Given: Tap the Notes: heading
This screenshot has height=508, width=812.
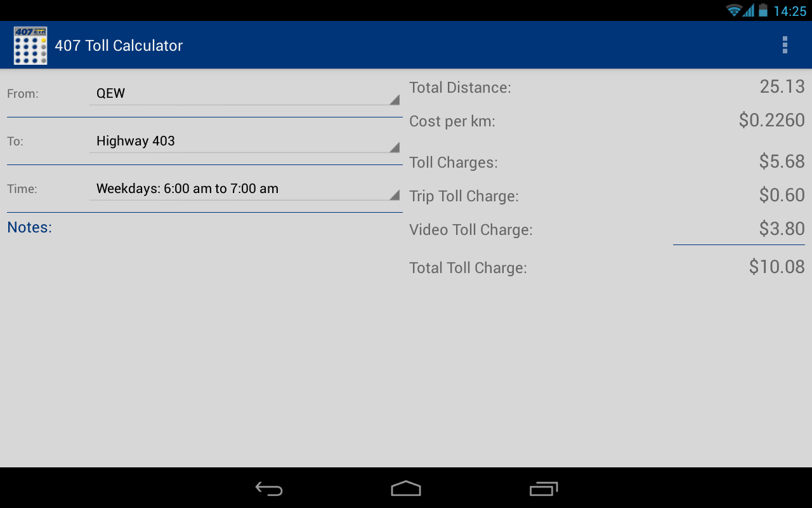Looking at the screenshot, I should click(x=30, y=227).
